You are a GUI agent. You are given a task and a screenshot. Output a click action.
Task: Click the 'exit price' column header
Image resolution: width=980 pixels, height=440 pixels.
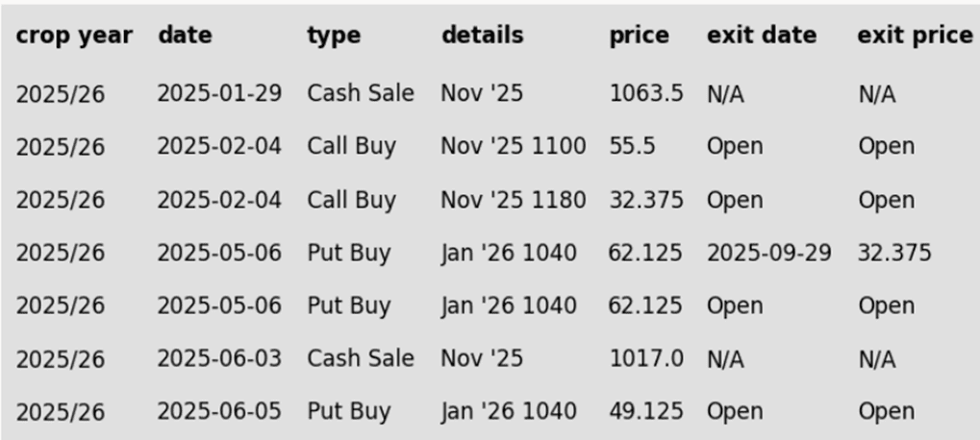click(915, 36)
